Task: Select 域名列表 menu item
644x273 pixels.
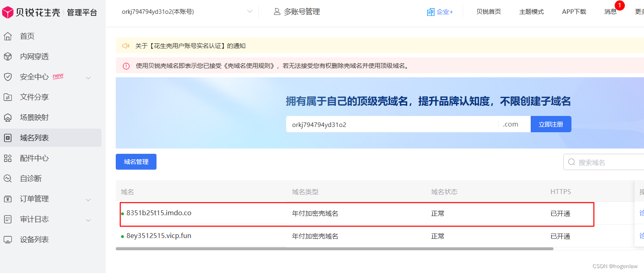Action: [34, 138]
